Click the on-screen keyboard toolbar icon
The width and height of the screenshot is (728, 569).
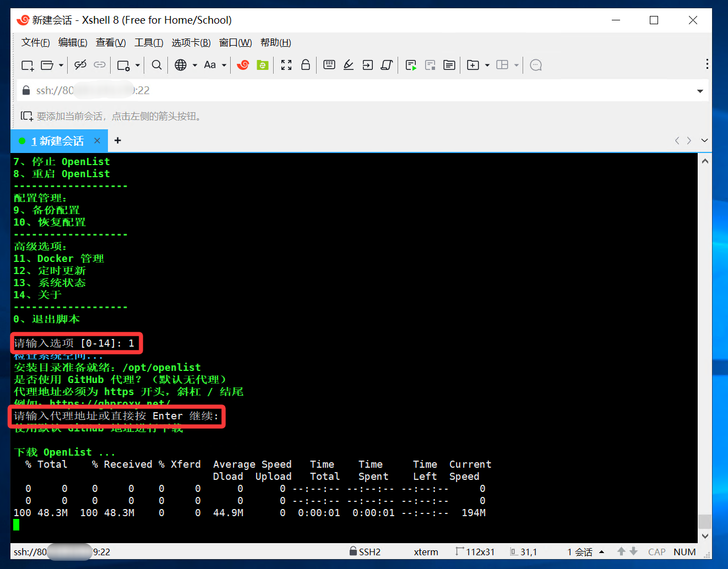click(x=329, y=65)
